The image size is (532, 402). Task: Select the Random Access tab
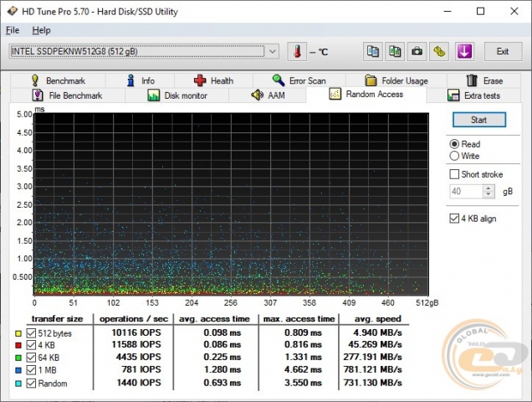366,94
